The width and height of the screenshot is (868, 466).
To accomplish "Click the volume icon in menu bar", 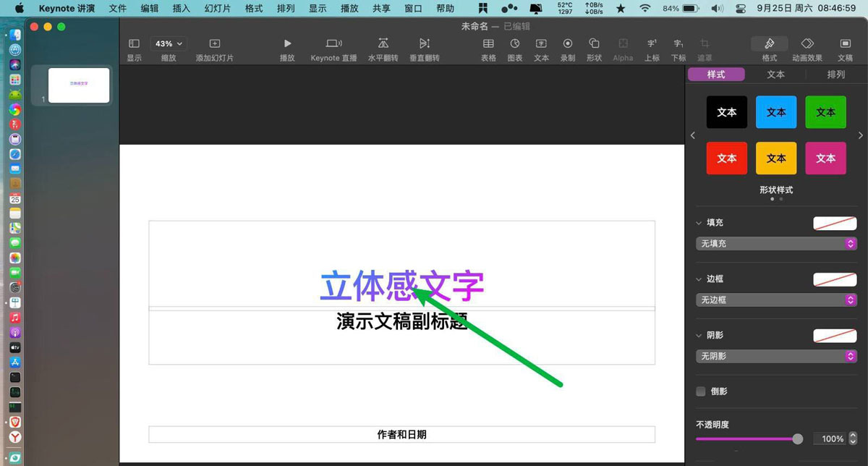I will click(716, 9).
